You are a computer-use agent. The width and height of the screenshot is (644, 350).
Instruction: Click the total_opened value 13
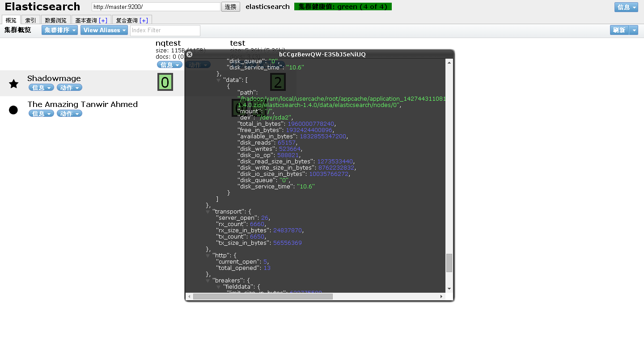point(267,268)
